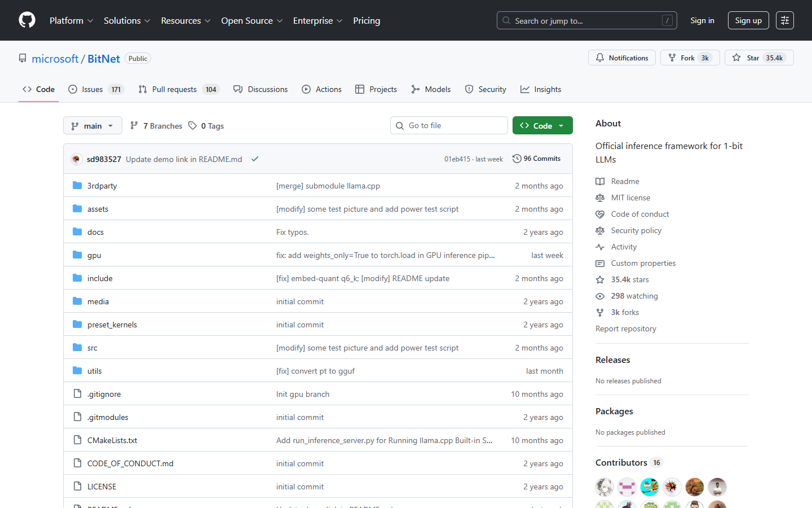The image size is (812, 508).
Task: Open the Readme via the book icon
Action: point(600,181)
